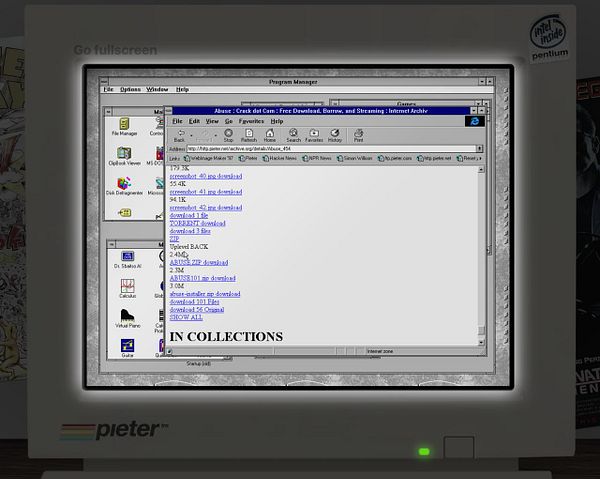Open the lower-left group window's control menu box
600x479 pixels.
pos(111,244)
